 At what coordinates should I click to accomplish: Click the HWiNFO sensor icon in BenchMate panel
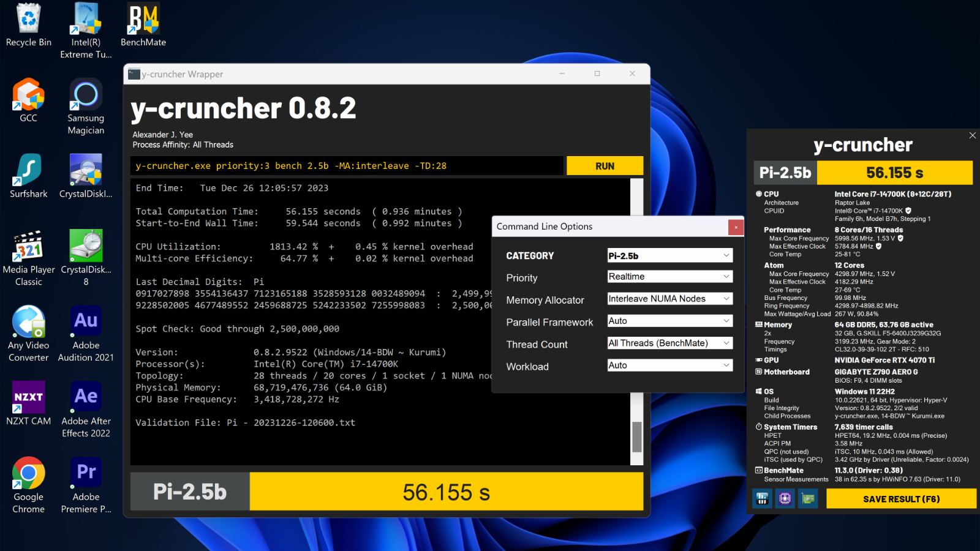click(x=762, y=498)
